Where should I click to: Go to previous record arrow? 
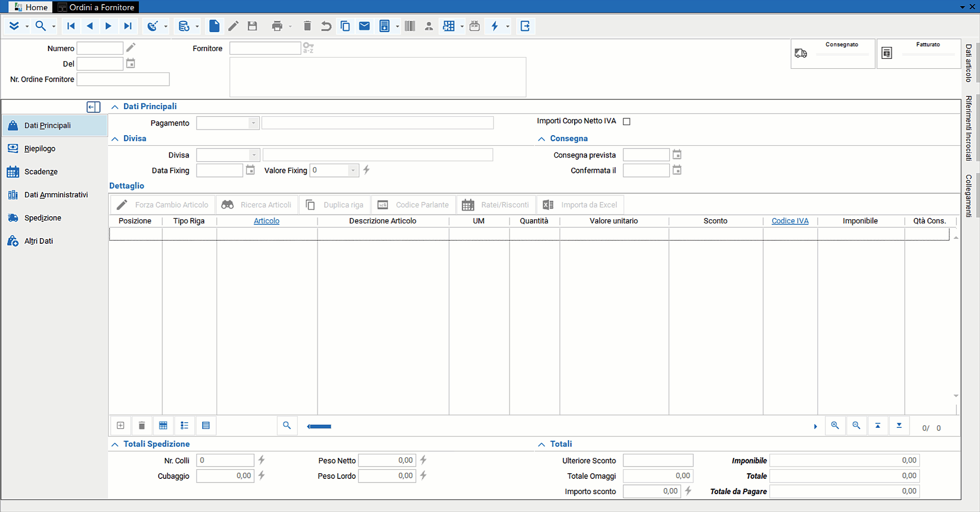coord(90,26)
